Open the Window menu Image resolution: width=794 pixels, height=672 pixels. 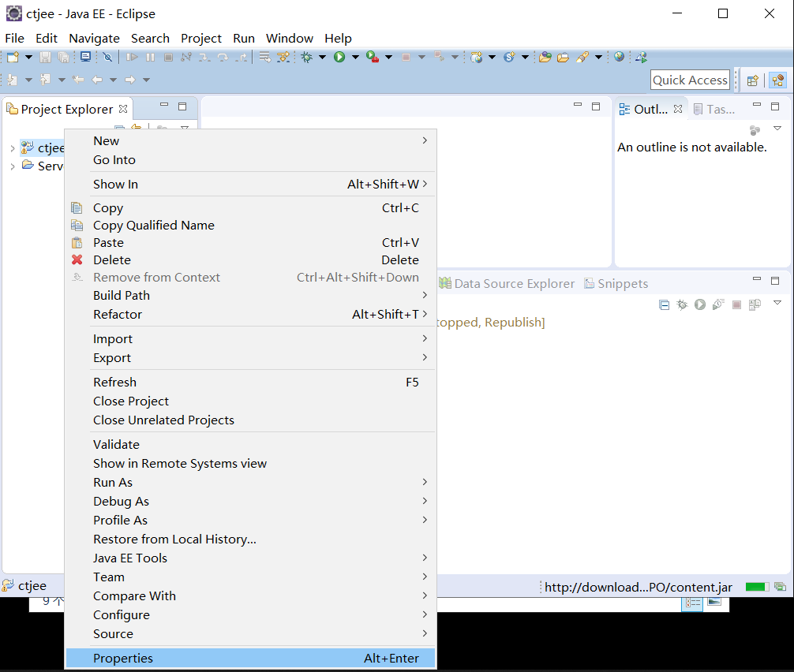[x=289, y=39]
